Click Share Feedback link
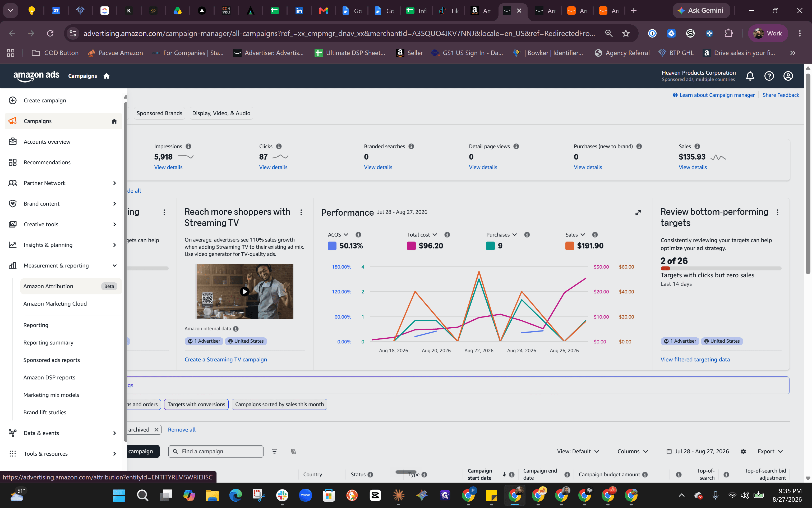This screenshot has width=812, height=508. [781, 95]
